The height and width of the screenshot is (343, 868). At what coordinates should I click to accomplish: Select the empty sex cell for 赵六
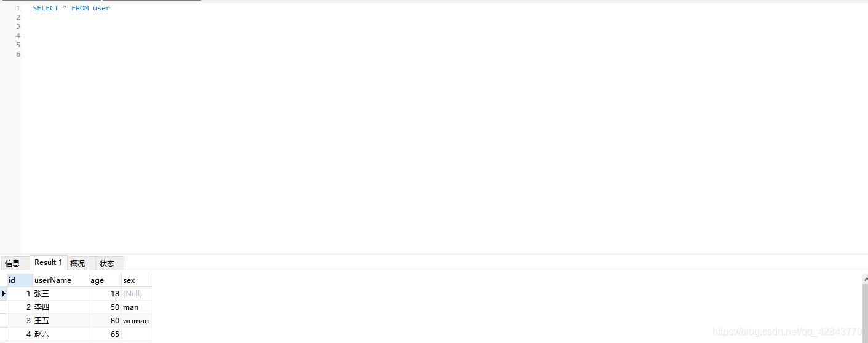pos(136,334)
